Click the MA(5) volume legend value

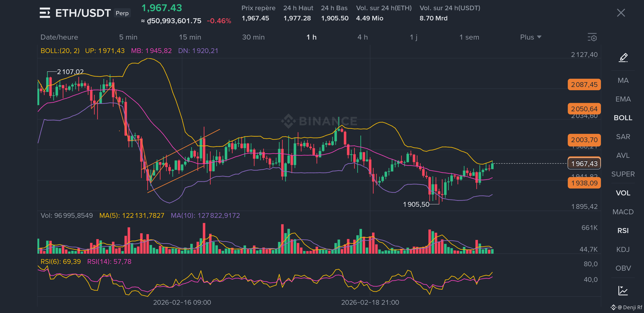point(132,216)
